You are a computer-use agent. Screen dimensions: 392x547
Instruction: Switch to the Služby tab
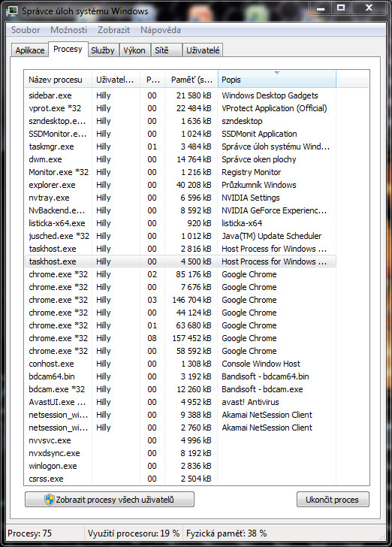click(103, 50)
